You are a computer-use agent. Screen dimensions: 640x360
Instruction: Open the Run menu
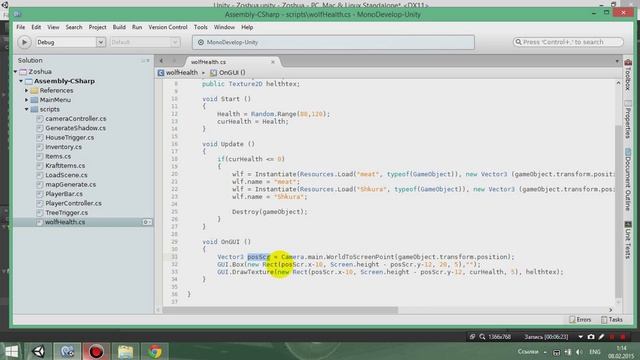click(x=137, y=27)
